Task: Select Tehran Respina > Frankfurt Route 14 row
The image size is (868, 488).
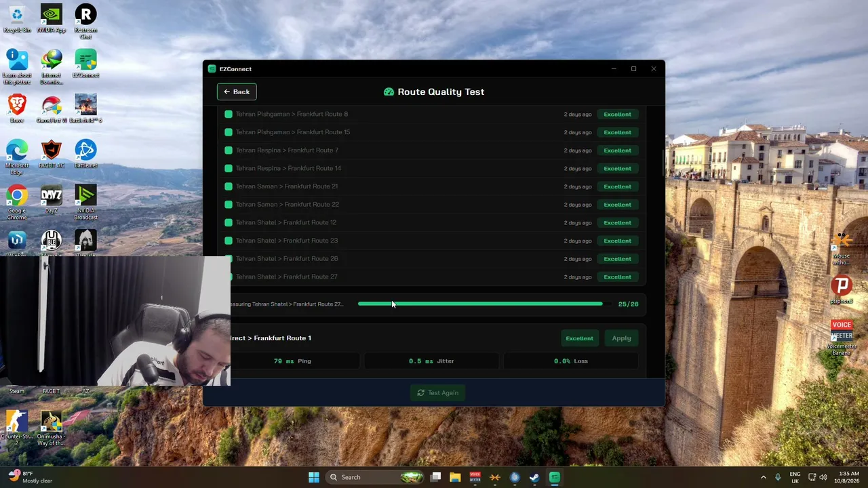Action: (x=431, y=168)
